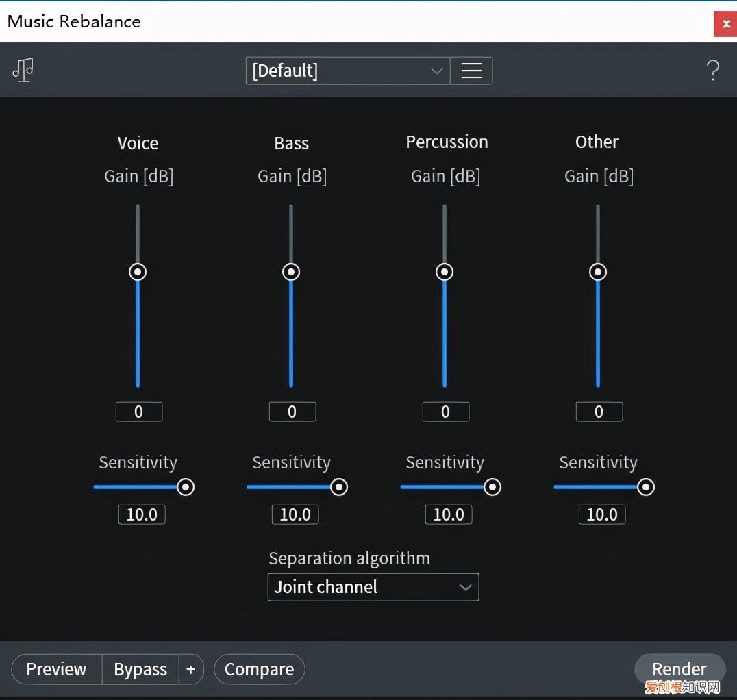Screen dimensions: 737x700
Task: Click the Bass sensitivity value field
Action: tap(295, 514)
